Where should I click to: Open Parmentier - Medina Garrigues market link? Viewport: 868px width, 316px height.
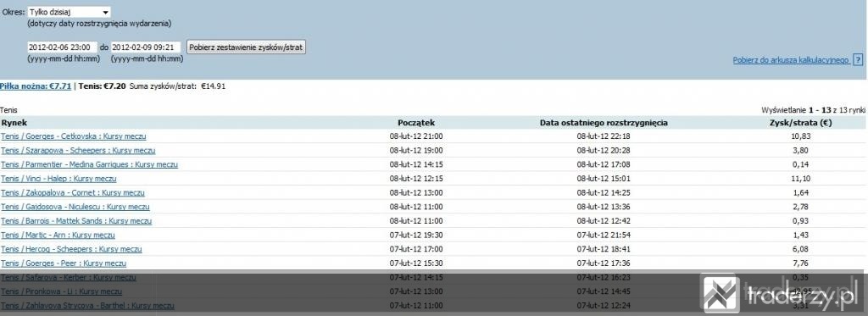[x=90, y=164]
